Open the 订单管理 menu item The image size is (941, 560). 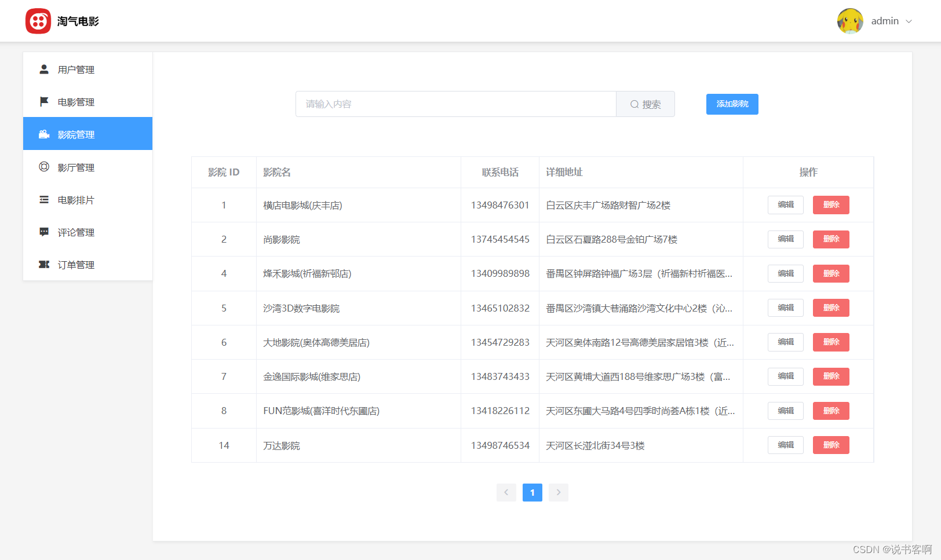click(87, 265)
